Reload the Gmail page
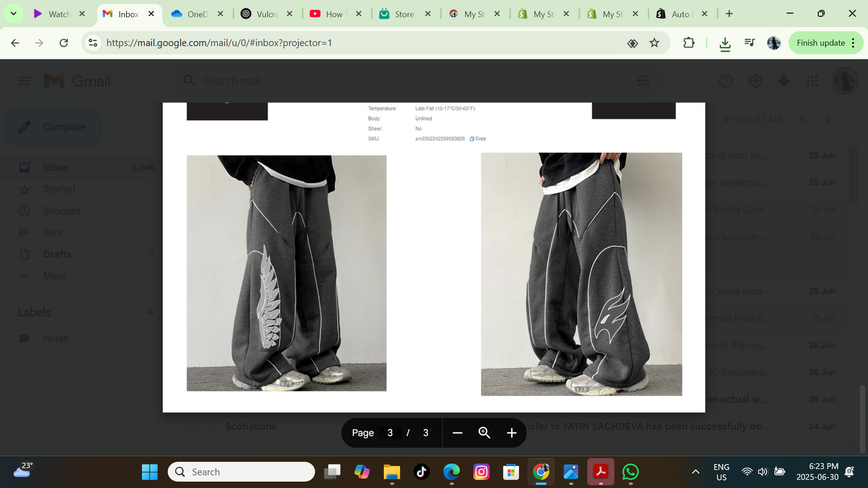The width and height of the screenshot is (868, 488). pyautogui.click(x=64, y=43)
